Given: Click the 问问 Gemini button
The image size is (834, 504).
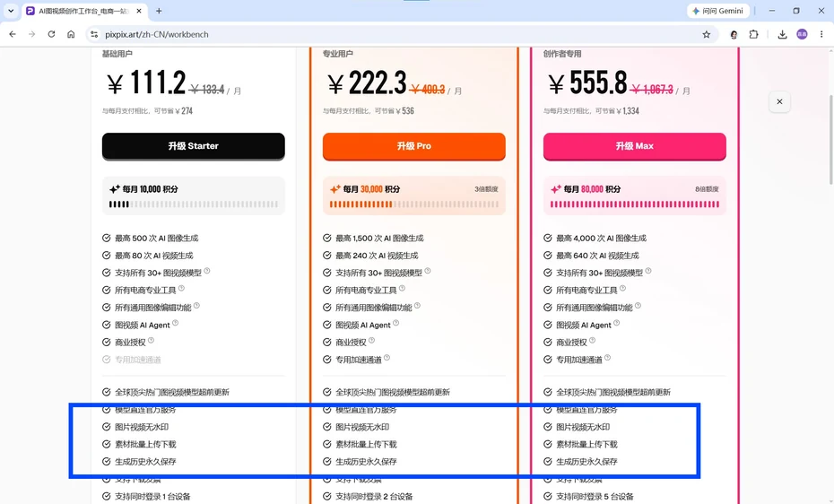Looking at the screenshot, I should point(718,11).
